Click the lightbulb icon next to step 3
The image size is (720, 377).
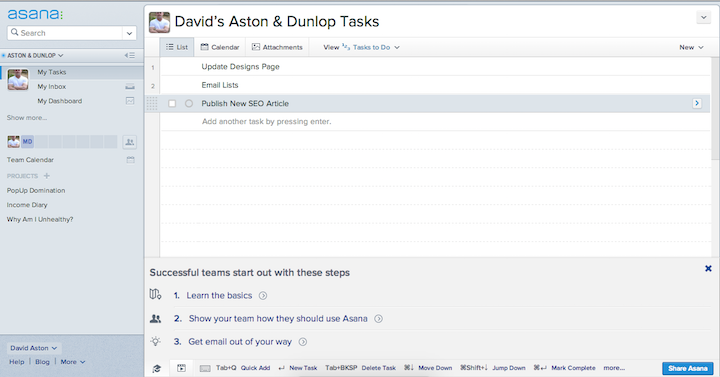pyautogui.click(x=156, y=341)
